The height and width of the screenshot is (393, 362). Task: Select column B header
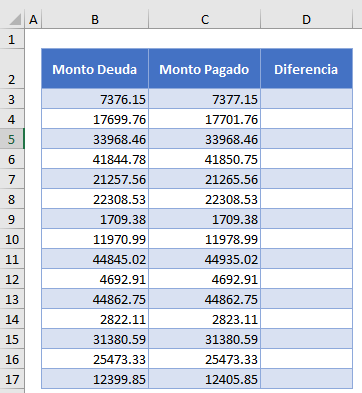95,20
